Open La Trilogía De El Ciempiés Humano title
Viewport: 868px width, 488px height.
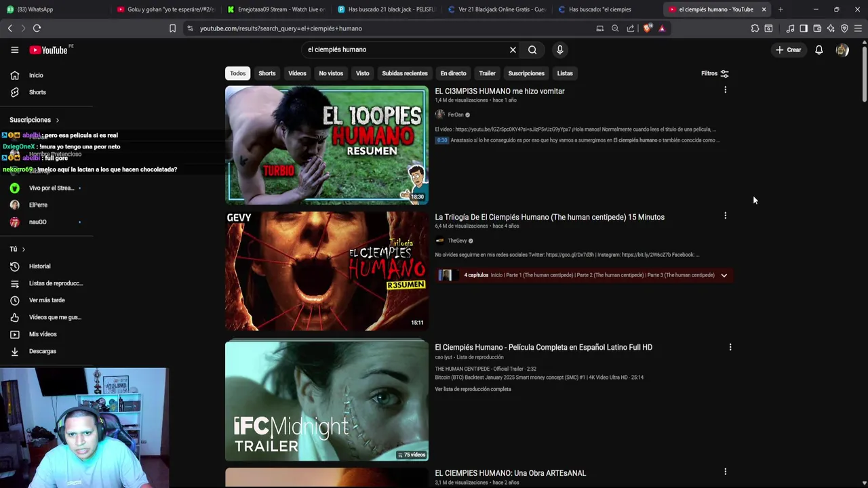pos(549,217)
